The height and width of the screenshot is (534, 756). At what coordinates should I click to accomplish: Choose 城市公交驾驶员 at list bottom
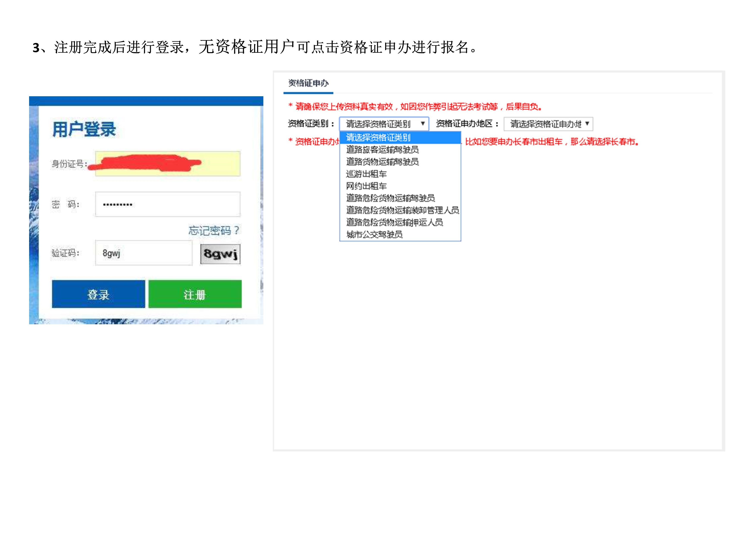(x=374, y=234)
